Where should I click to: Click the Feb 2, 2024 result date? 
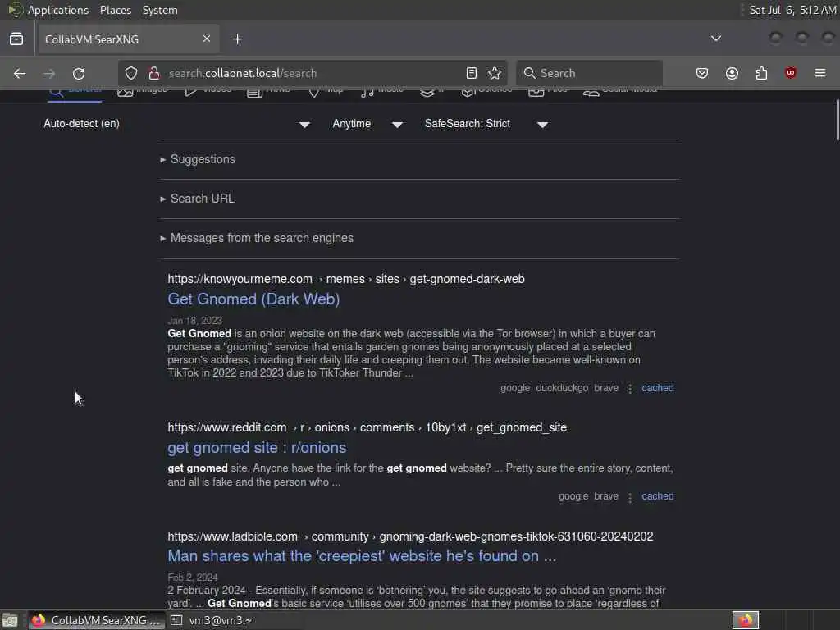coord(192,577)
